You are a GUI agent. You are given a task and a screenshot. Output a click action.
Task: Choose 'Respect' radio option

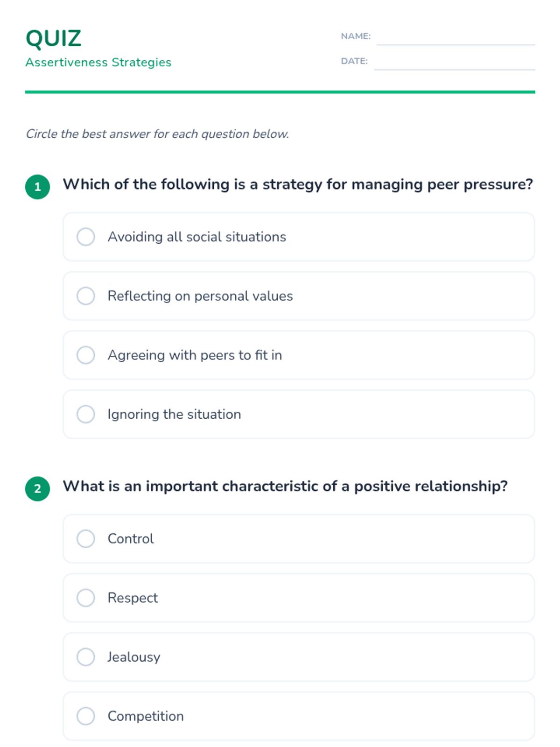point(86,598)
